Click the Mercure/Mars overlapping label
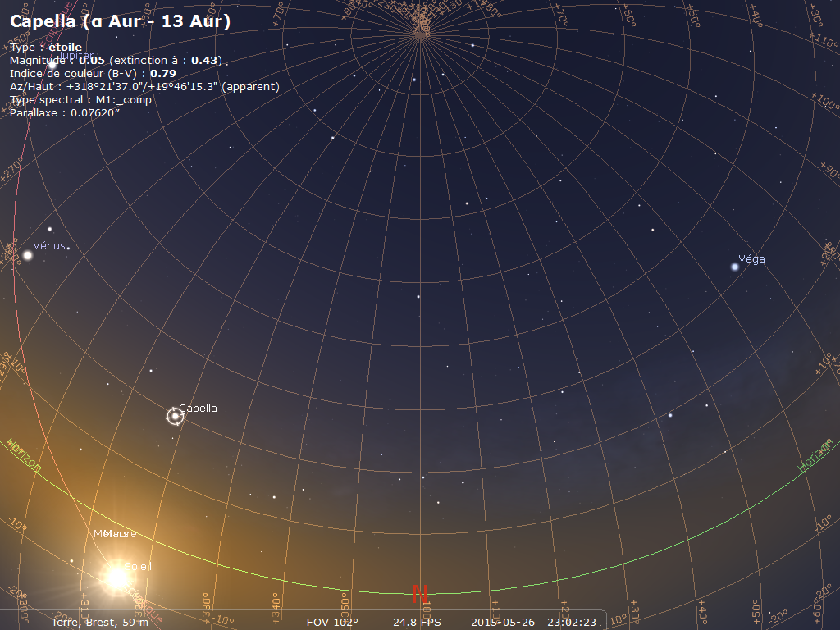This screenshot has width=840, height=630. pos(115,534)
